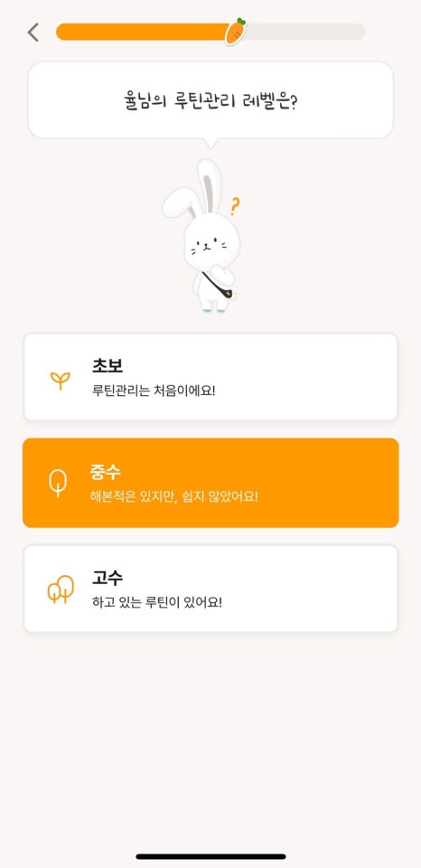
Task: Click the orange filled part of progress bar
Action: 142,32
